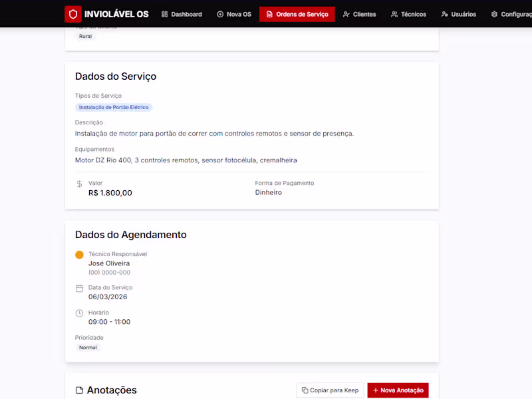Navigate to Usuários from the top bar

(459, 13)
